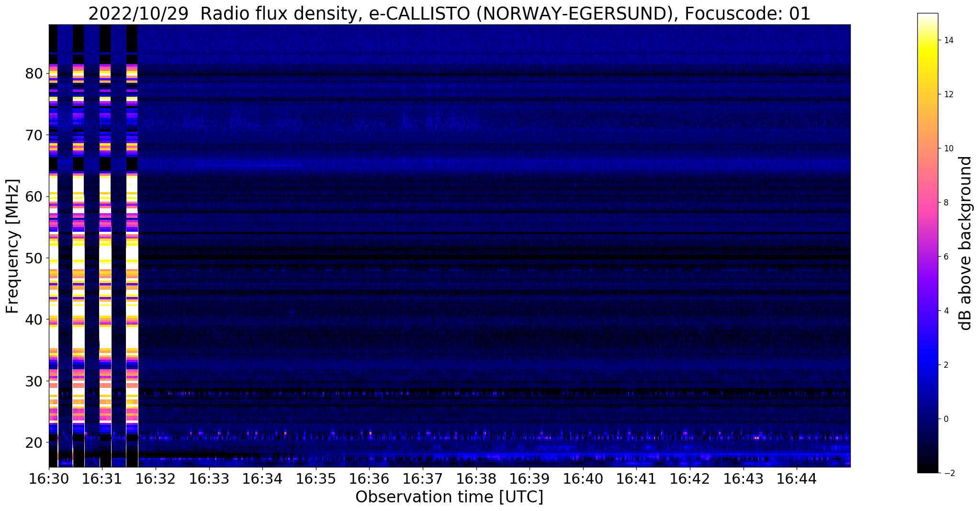Click the 16:38 time tick label
Viewport: 980px width, 511px height.
point(476,478)
